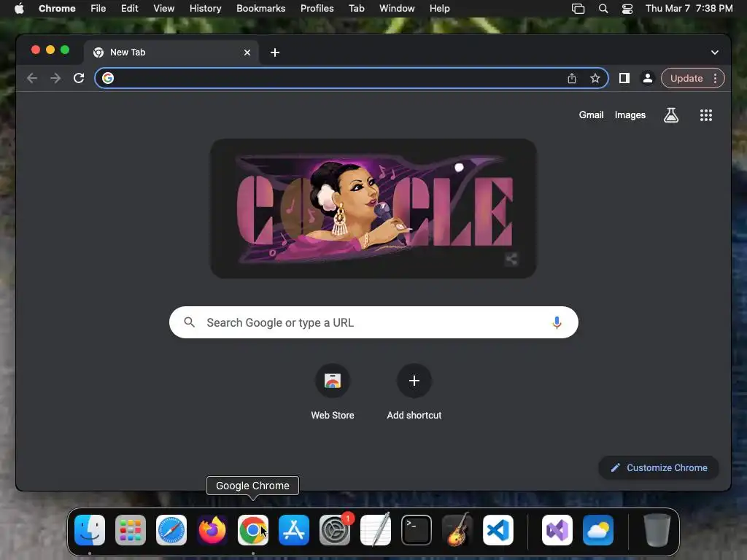This screenshot has width=747, height=560.
Task: Share the Google Doodle
Action: click(511, 259)
